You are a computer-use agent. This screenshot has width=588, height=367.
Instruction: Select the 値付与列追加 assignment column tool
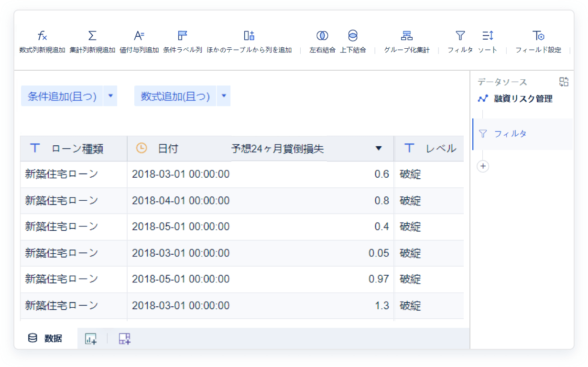pyautogui.click(x=139, y=36)
